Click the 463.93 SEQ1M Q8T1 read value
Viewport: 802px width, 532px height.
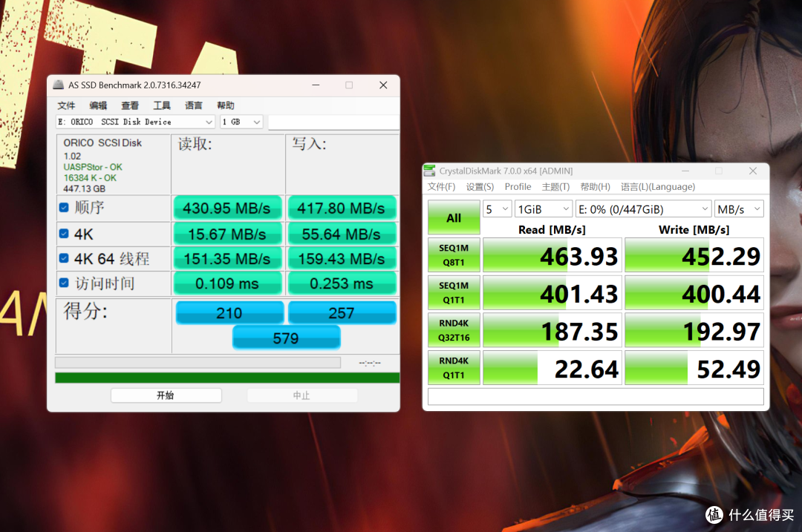pos(552,255)
